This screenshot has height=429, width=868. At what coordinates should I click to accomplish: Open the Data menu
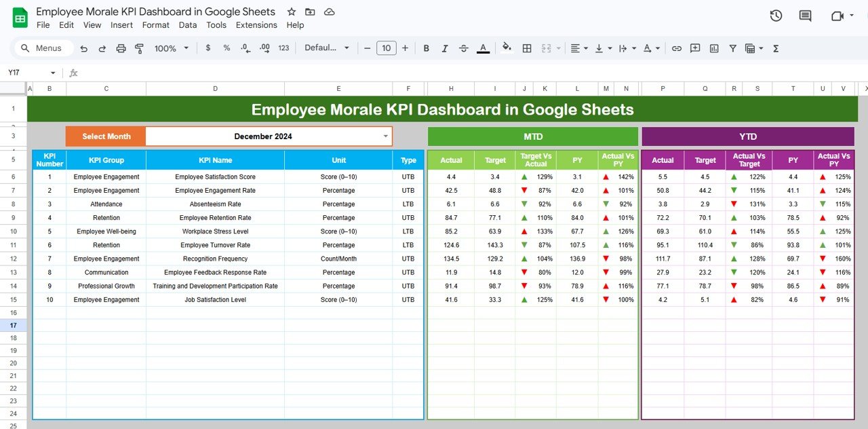click(187, 24)
